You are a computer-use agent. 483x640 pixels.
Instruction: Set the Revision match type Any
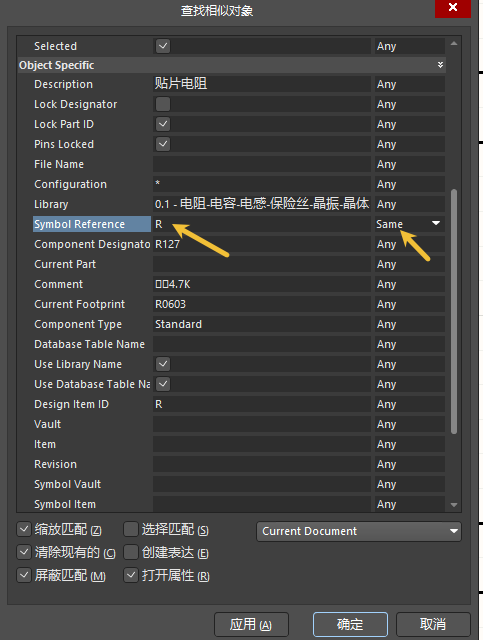pyautogui.click(x=410, y=464)
